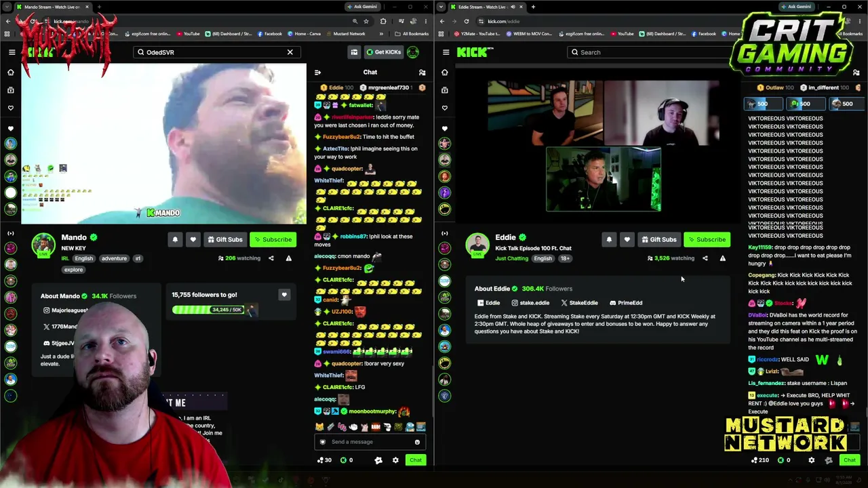868x488 pixels.
Task: Subscribe to Eddie's channel
Action: 707,239
